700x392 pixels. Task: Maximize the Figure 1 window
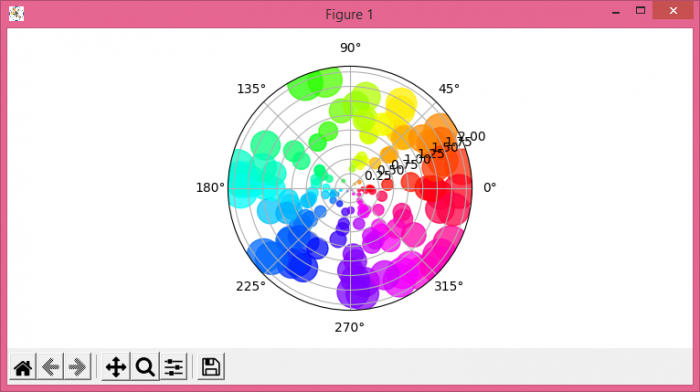coord(641,11)
